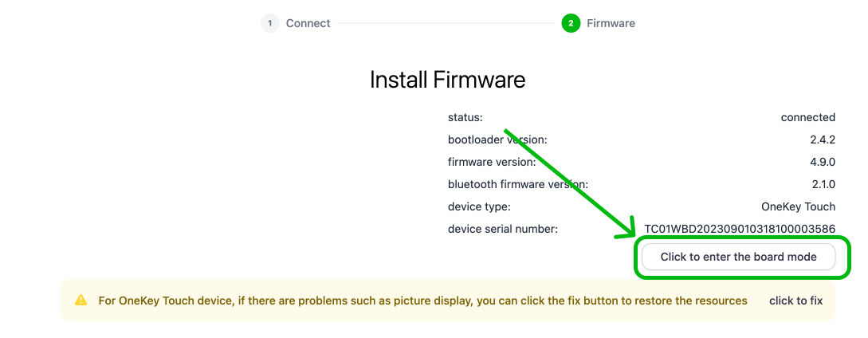Select the device type label
868x338 pixels.
479,206
